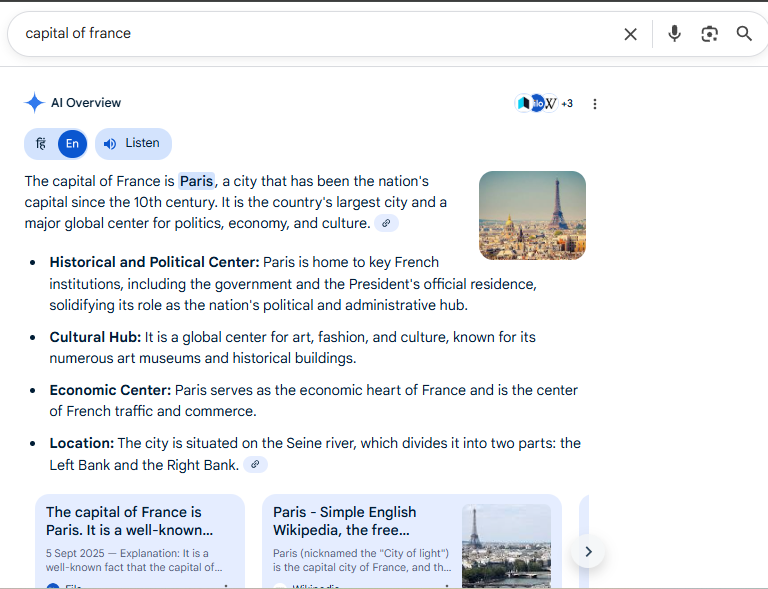Open the Eiffel Tower Paris thumbnail image

point(532,215)
